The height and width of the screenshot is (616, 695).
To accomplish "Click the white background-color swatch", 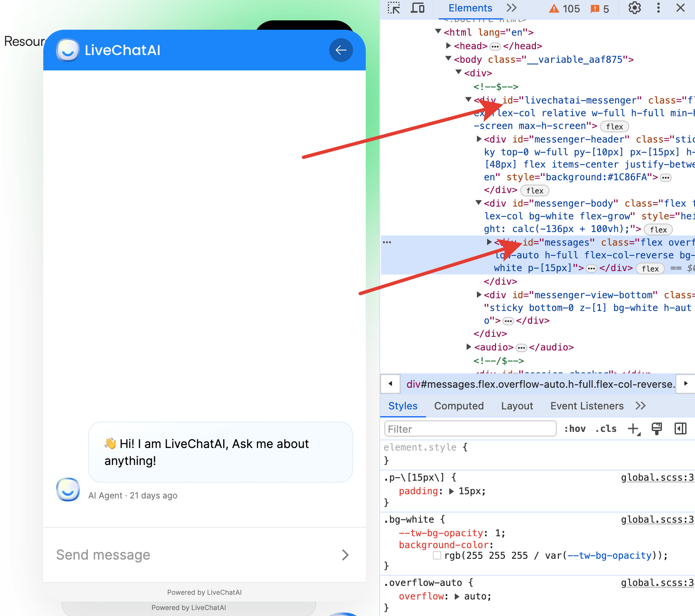I will click(x=437, y=555).
